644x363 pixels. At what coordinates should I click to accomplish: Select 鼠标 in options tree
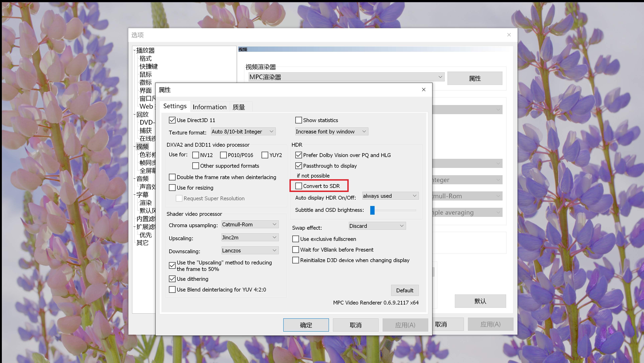click(145, 74)
